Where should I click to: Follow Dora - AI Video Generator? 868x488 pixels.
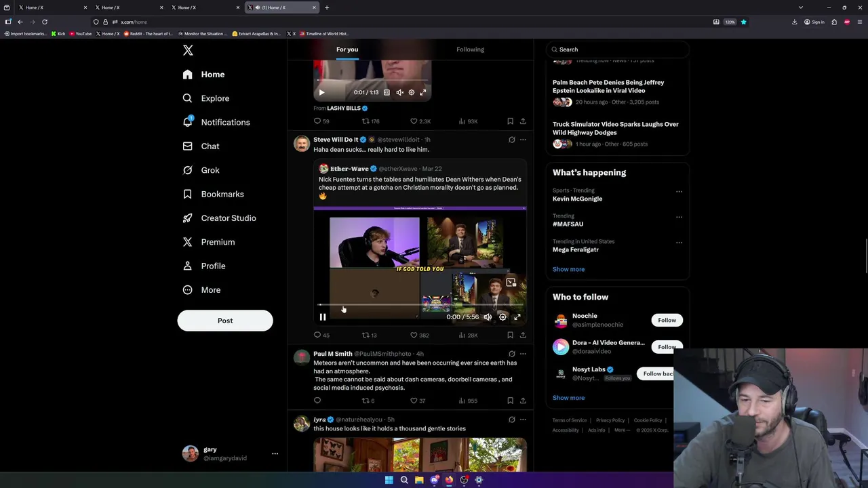(667, 347)
